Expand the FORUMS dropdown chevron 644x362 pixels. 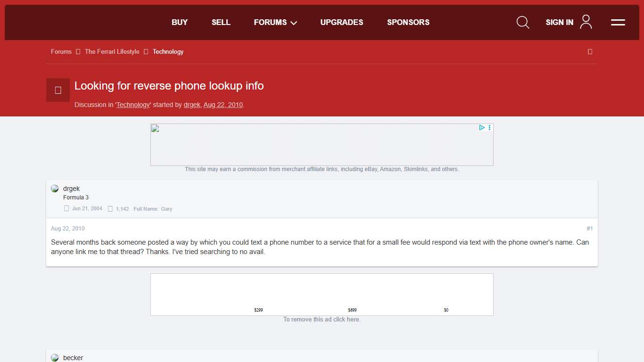click(293, 23)
